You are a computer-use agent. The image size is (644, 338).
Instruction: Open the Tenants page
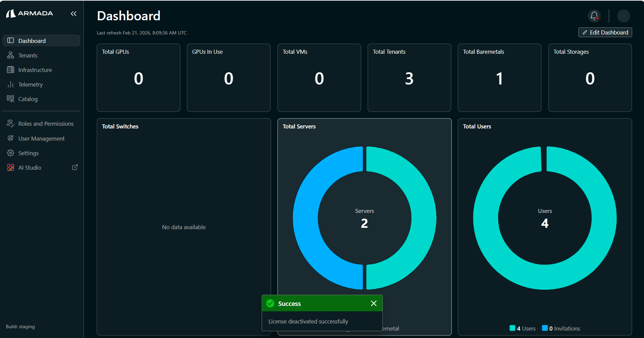[x=28, y=55]
